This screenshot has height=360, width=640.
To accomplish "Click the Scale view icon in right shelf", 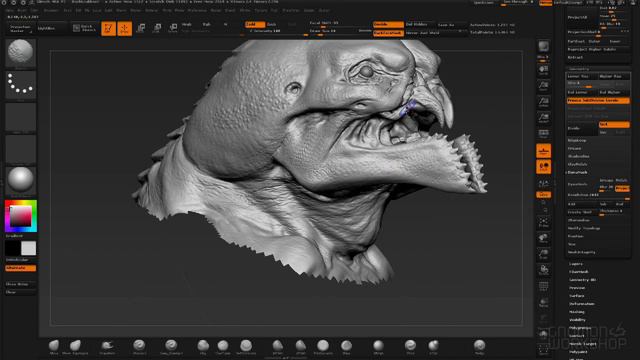I will 543,254.
